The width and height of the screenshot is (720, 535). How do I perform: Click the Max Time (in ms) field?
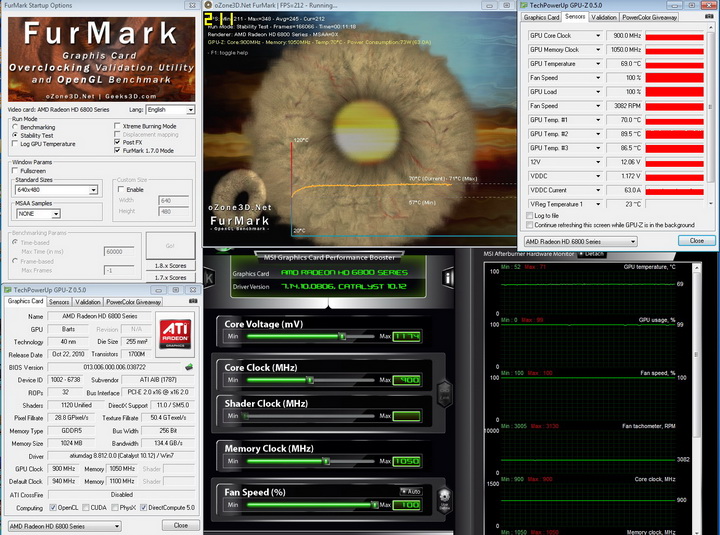[119, 252]
